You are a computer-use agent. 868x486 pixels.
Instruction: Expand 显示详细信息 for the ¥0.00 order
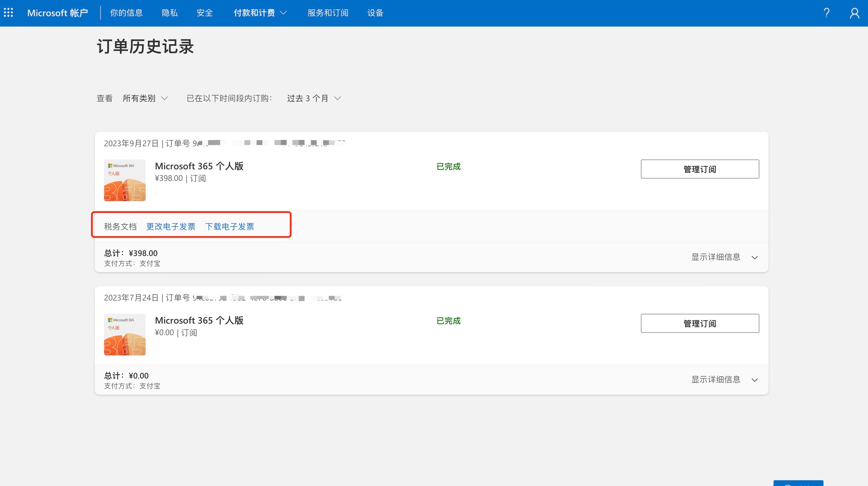tap(724, 379)
